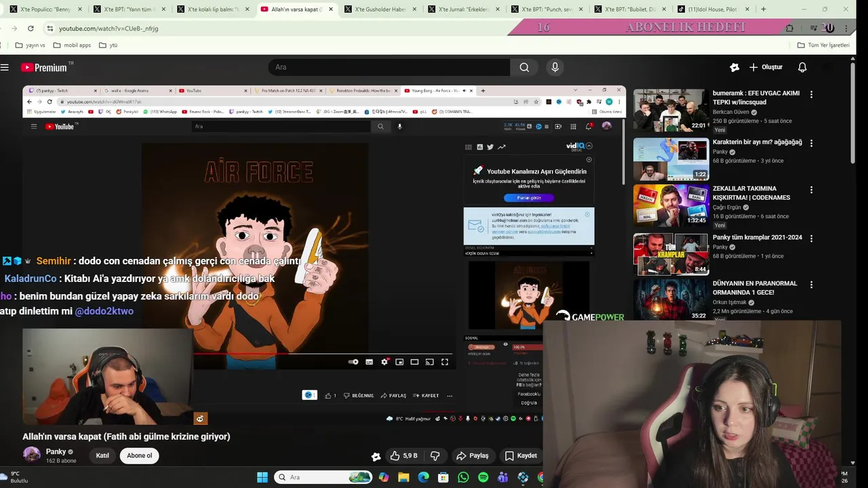This screenshot has width=868, height=488.
Task: Launch Copilot from the taskbar
Action: pyautogui.click(x=384, y=477)
